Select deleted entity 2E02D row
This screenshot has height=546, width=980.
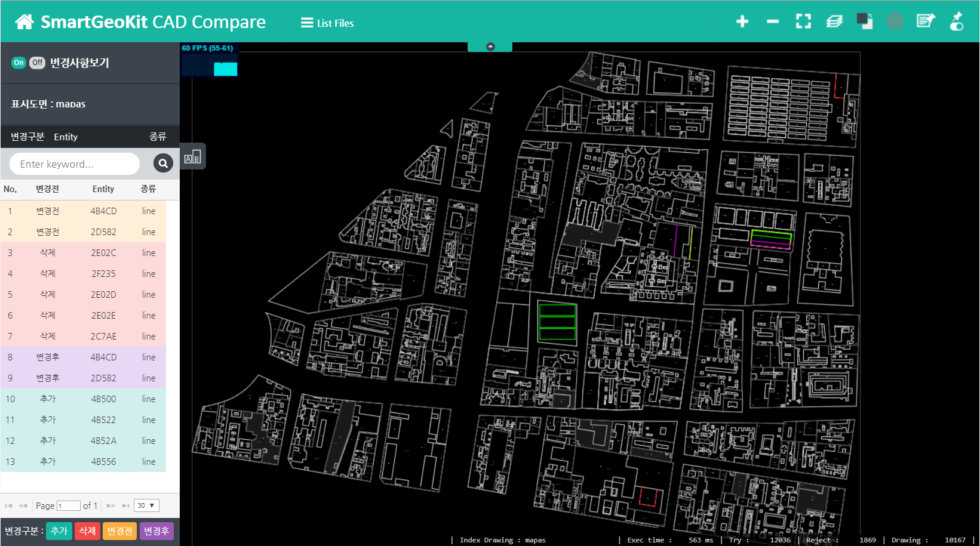click(83, 294)
